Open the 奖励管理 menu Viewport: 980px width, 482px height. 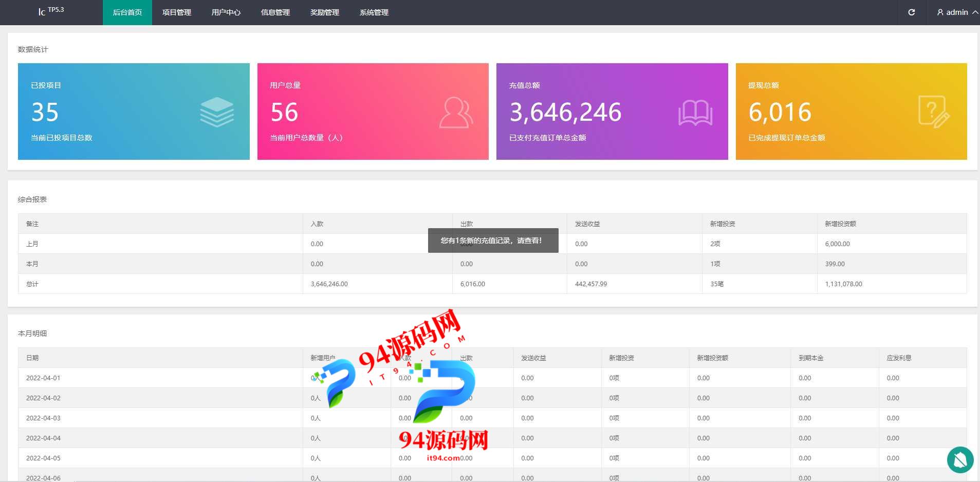tap(325, 12)
